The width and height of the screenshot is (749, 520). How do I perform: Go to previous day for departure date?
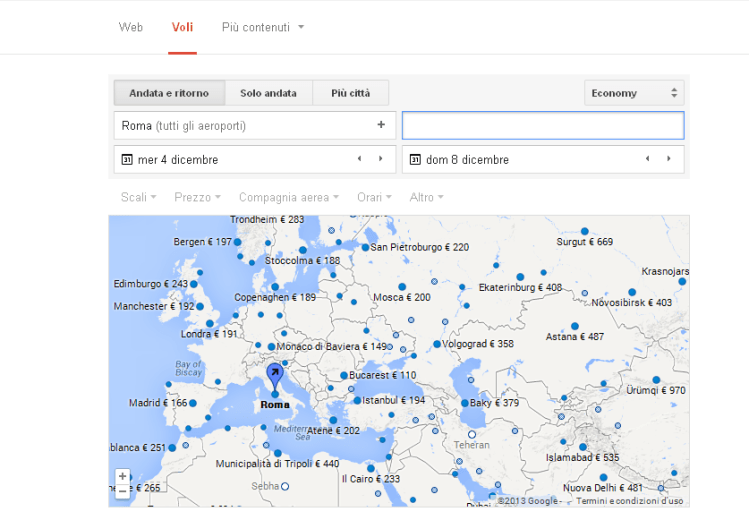tap(359, 159)
